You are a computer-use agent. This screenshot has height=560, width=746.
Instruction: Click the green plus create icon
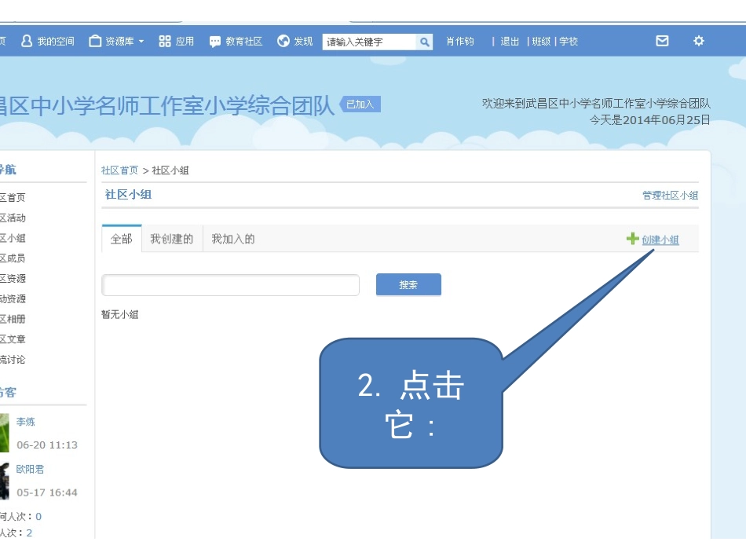tap(632, 238)
